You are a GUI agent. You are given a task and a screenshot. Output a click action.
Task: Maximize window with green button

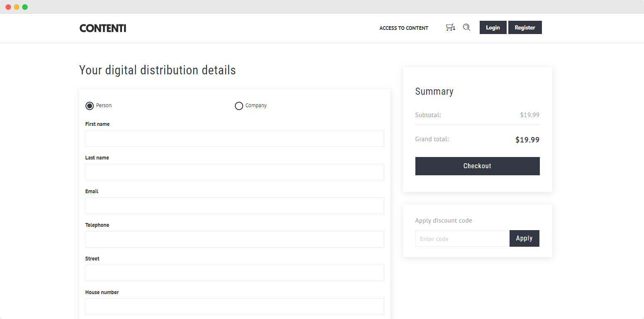point(25,7)
